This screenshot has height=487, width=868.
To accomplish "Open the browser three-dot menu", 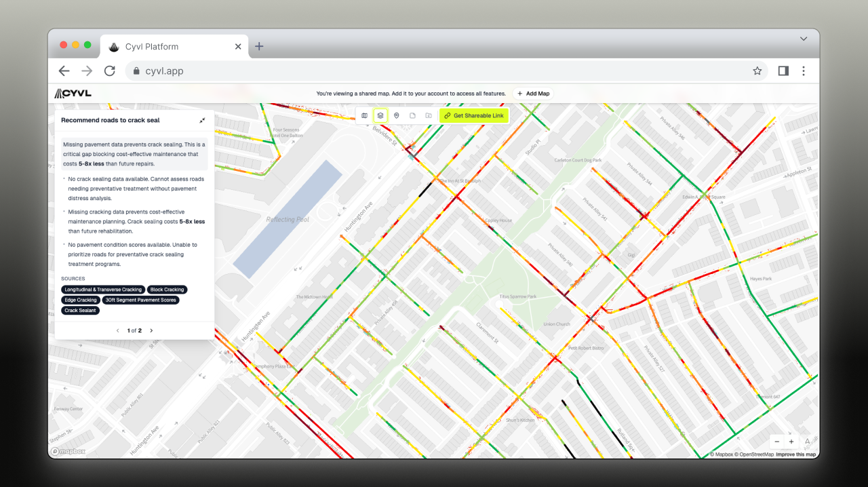I will tap(804, 71).
